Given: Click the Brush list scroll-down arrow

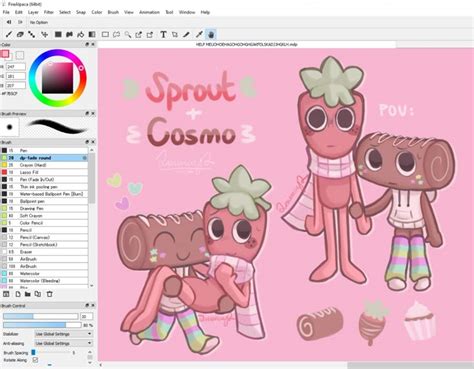Looking at the screenshot, I should pyautogui.click(x=91, y=286).
